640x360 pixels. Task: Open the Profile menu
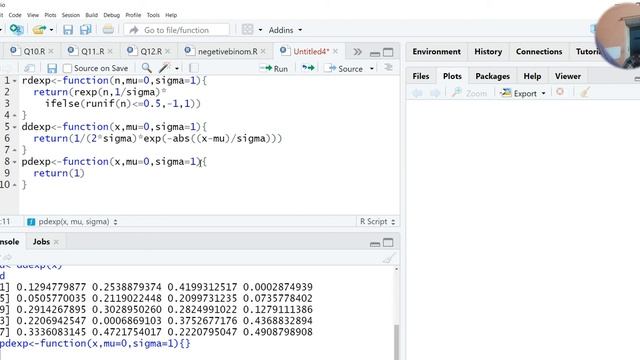[133, 15]
